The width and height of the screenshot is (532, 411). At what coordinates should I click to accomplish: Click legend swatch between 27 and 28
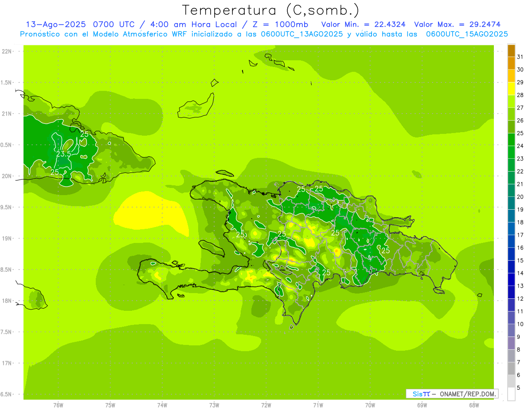coord(511,101)
